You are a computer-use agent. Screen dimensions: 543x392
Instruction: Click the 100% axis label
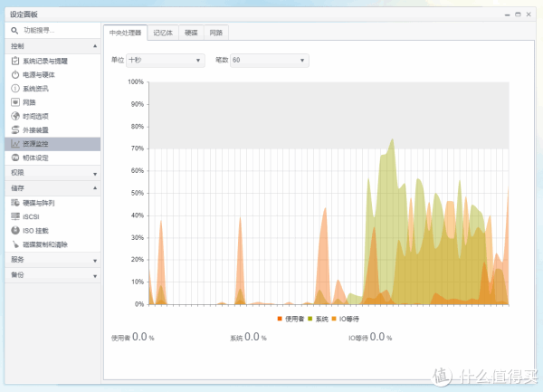tap(136, 81)
